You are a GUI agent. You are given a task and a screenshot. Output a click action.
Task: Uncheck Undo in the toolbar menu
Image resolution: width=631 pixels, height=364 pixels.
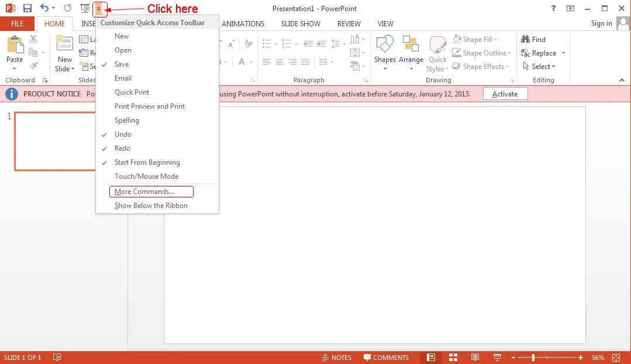pyautogui.click(x=157, y=134)
